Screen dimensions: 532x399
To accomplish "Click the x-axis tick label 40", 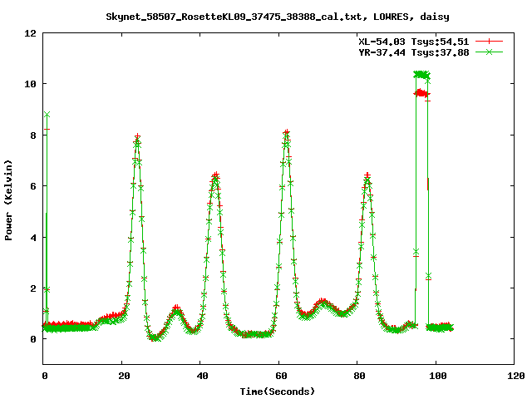I will tap(203, 376).
